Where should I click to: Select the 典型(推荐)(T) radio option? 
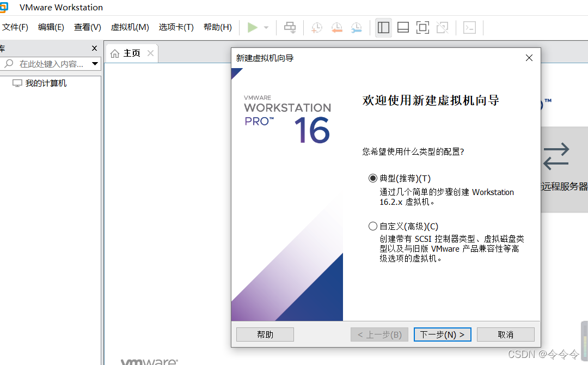coord(373,178)
